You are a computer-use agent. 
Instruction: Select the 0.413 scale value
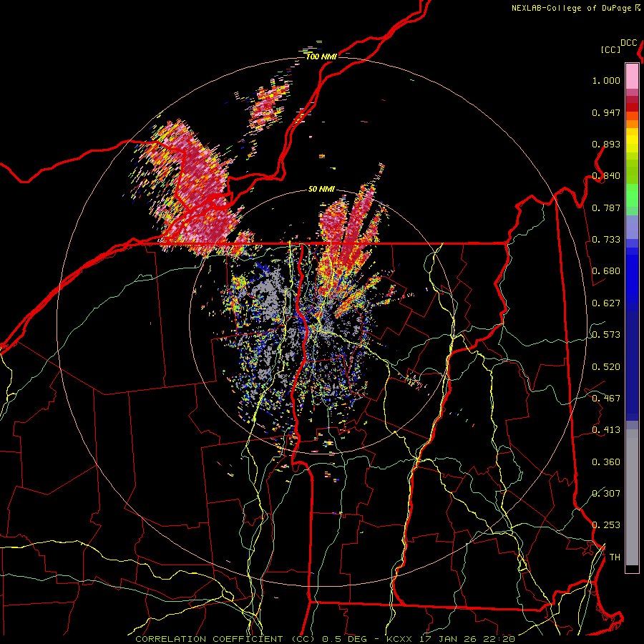[606, 430]
